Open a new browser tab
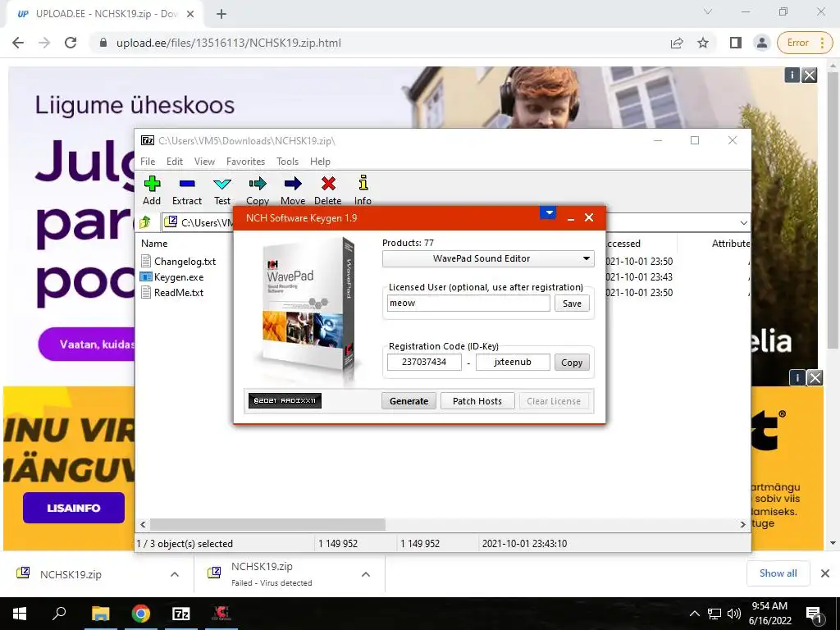 coord(221,14)
